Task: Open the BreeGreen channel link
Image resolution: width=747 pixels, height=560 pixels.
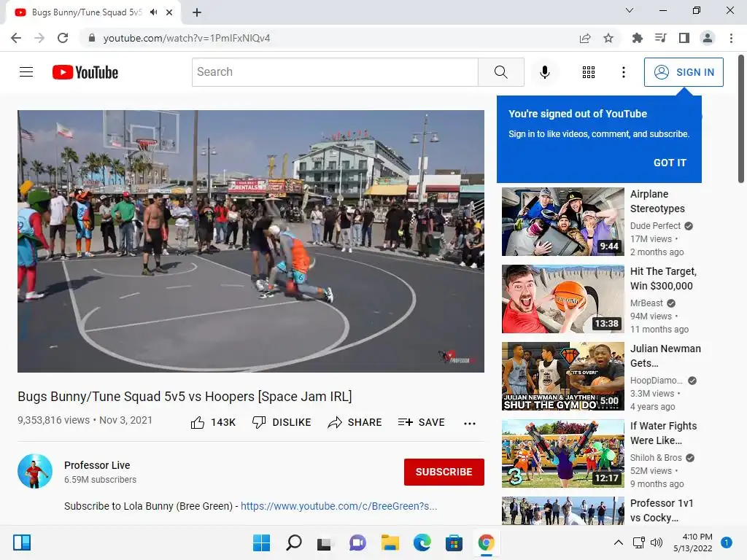Action: tap(338, 506)
